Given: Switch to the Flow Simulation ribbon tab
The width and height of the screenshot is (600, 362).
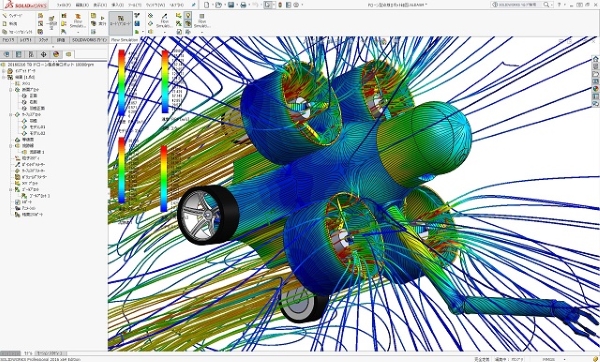Looking at the screenshot, I should (x=124, y=39).
